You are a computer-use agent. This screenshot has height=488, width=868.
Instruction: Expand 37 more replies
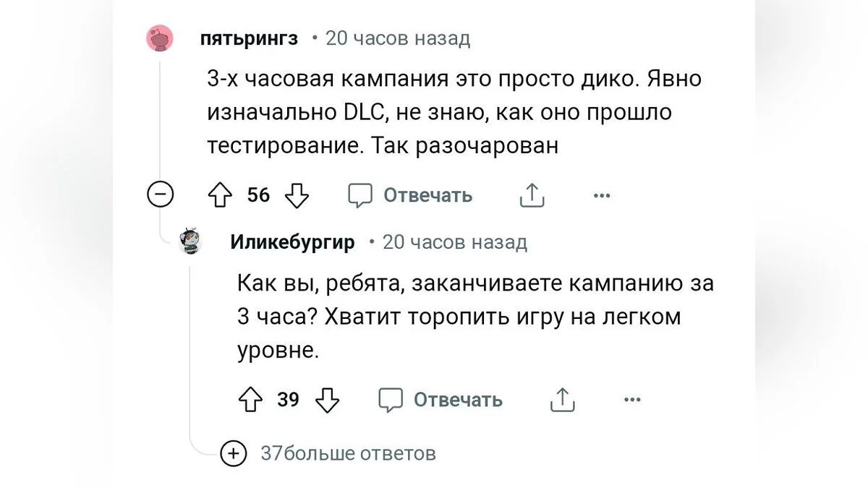coord(233,454)
